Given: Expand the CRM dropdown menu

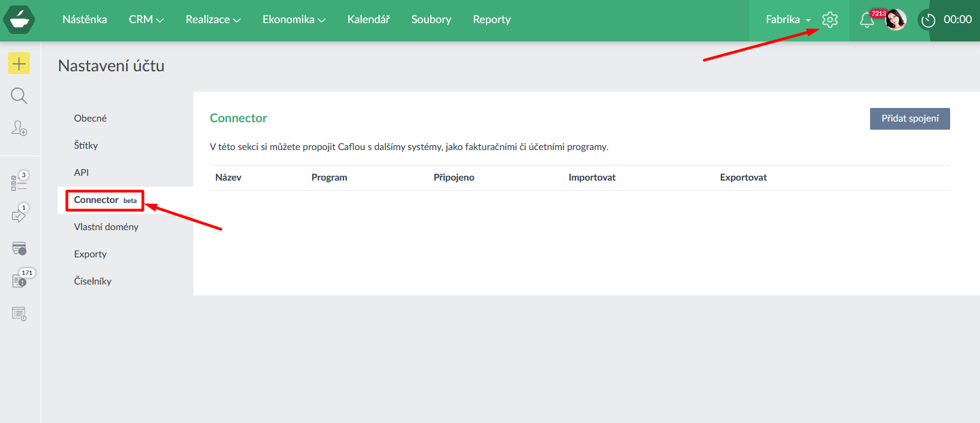Looking at the screenshot, I should tap(146, 20).
